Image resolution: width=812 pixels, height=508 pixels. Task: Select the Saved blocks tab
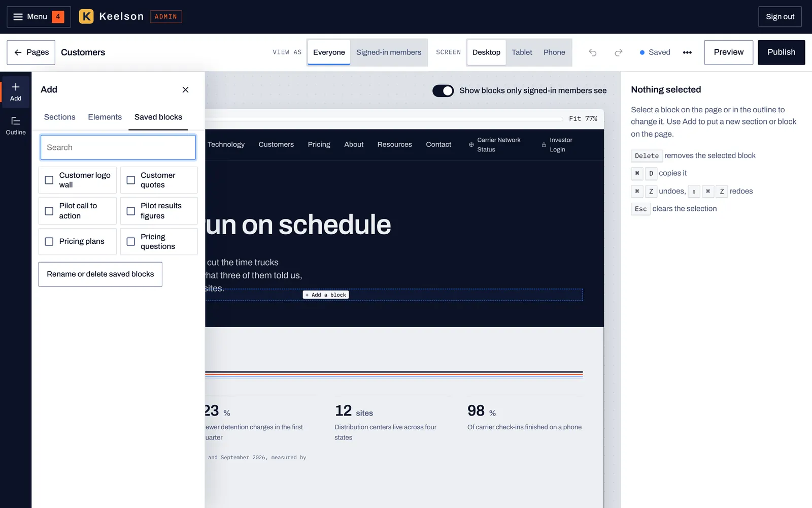pos(158,117)
